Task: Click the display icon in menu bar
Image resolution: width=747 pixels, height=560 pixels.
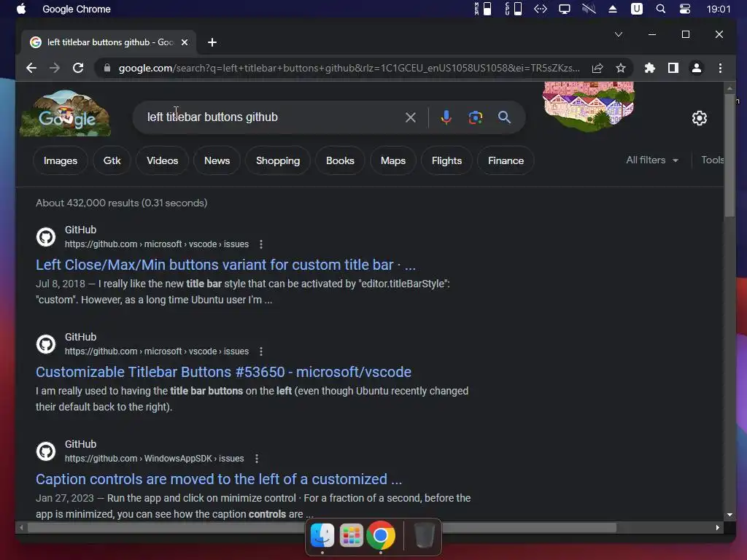Action: pos(565,9)
